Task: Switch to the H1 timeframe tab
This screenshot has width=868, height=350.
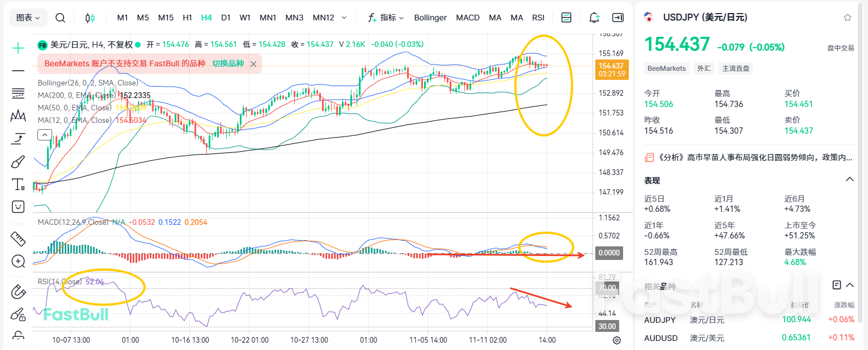Action: [x=187, y=18]
